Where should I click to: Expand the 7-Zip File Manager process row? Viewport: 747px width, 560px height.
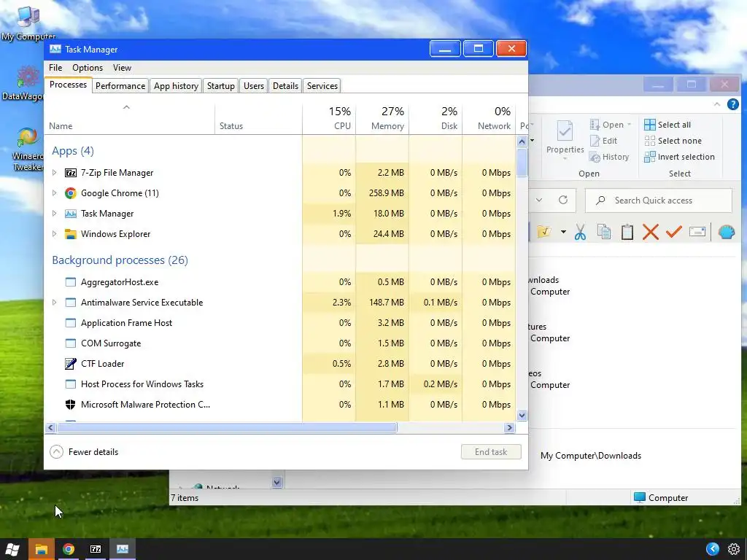54,173
